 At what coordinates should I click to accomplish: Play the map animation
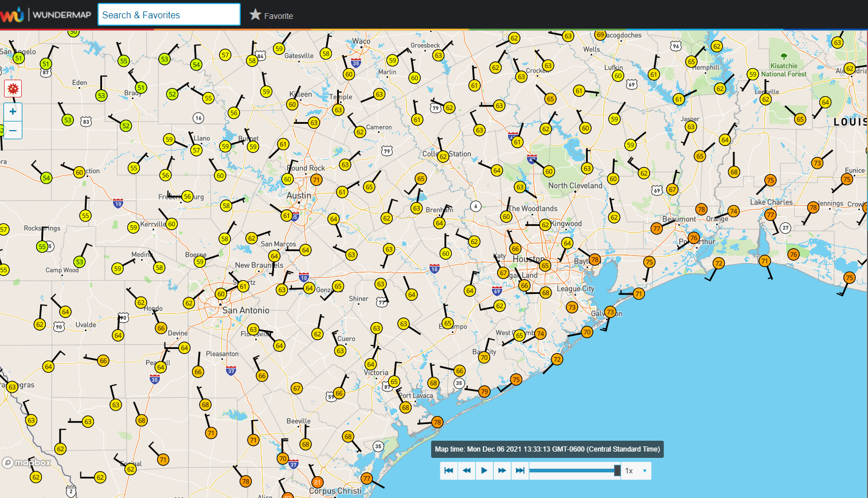[x=484, y=470]
